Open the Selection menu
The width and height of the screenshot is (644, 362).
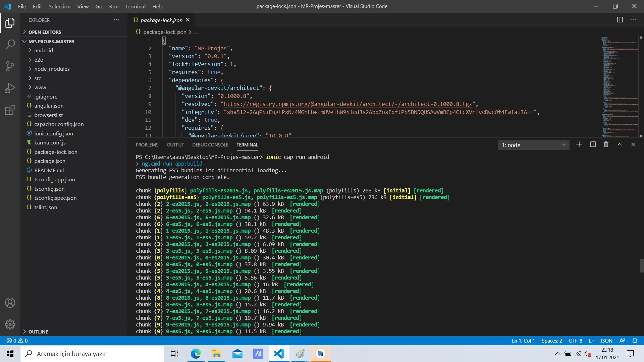coord(59,6)
